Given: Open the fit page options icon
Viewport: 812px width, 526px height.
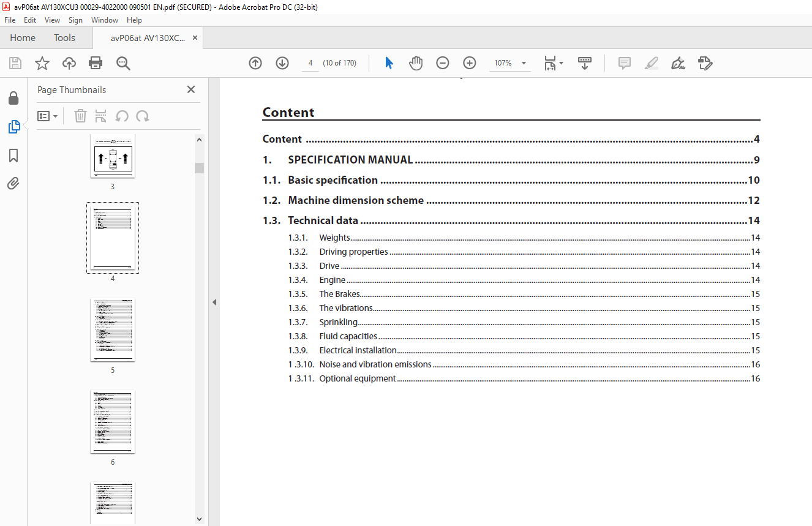Looking at the screenshot, I should [x=554, y=63].
